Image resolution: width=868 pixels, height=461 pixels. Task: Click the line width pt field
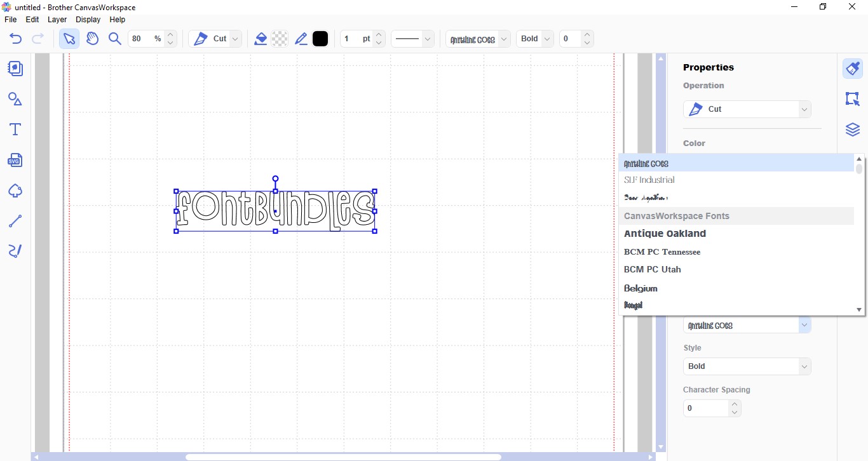356,39
